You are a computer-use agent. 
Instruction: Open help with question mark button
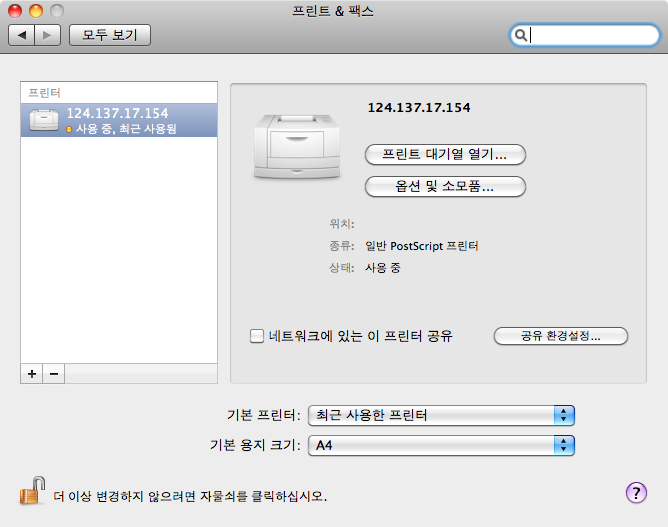636,493
